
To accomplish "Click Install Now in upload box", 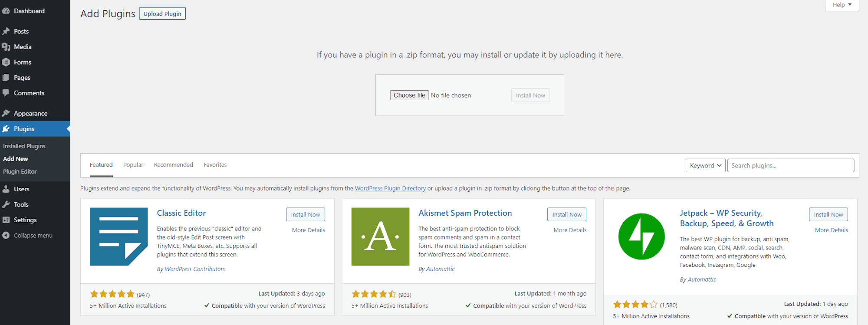I will [x=530, y=95].
